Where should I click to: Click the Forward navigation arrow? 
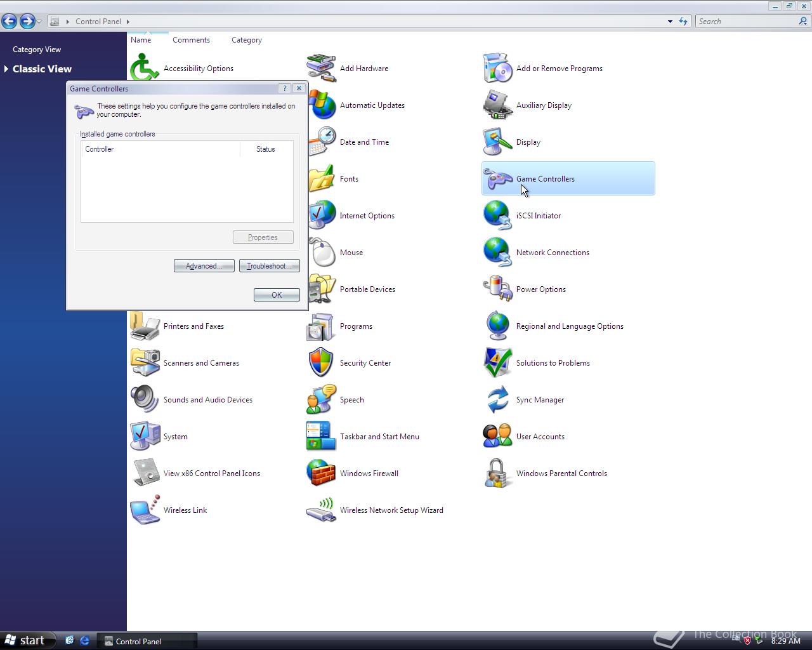(27, 21)
